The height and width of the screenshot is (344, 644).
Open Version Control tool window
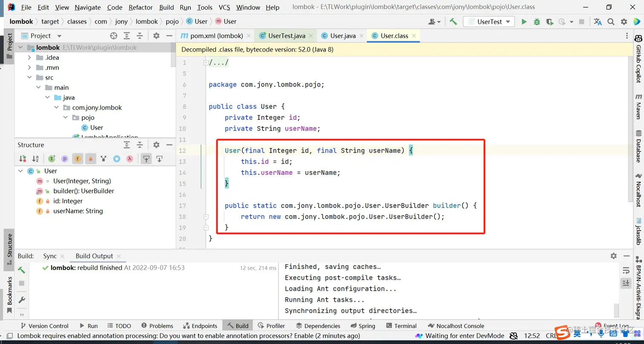pyautogui.click(x=44, y=326)
